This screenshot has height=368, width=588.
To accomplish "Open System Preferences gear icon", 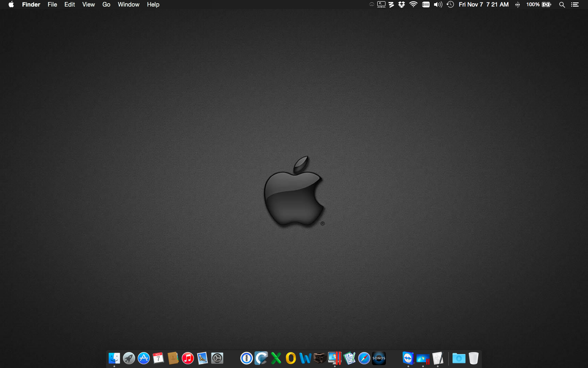I will pyautogui.click(x=217, y=358).
